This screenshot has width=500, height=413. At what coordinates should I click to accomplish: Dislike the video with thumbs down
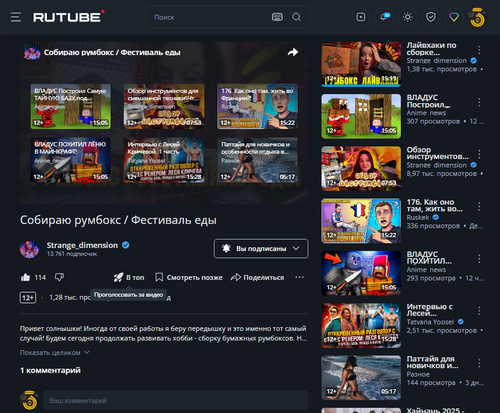[59, 277]
